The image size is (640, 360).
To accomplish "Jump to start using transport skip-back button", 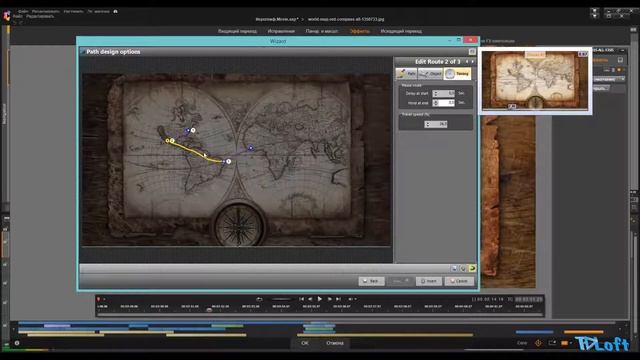I will point(301,299).
